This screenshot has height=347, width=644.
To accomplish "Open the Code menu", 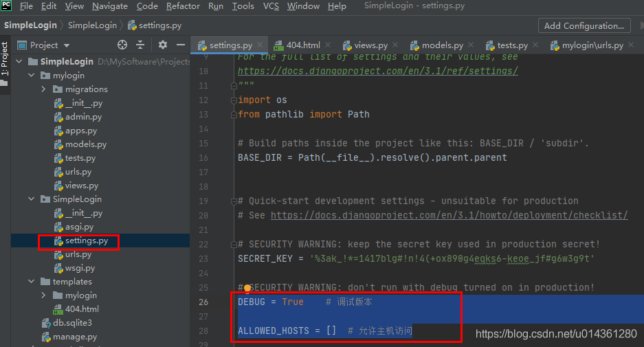I will tap(147, 6).
